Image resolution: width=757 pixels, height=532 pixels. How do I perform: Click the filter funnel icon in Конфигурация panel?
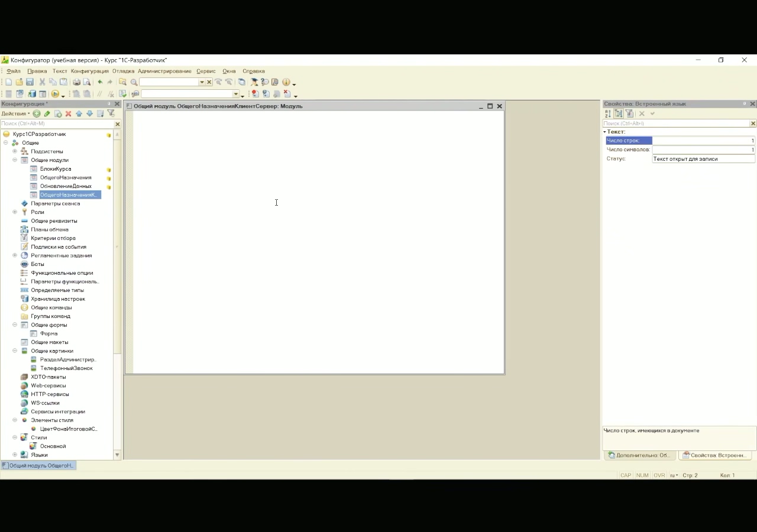(111, 113)
